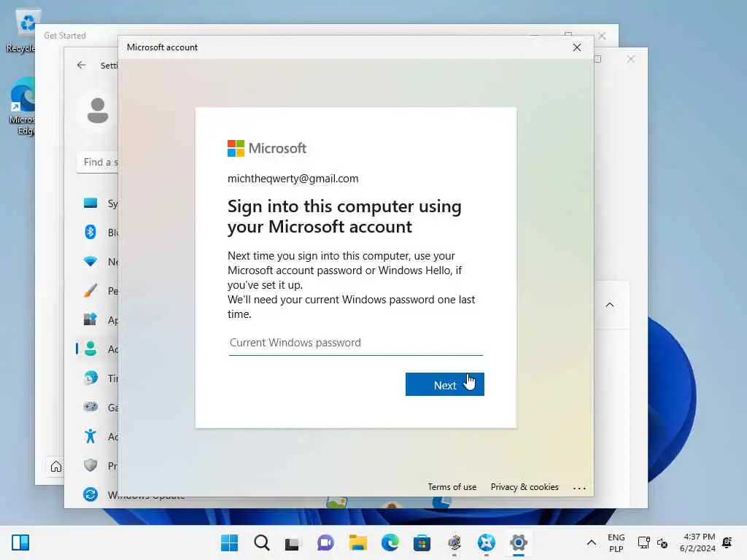747x560 pixels.
Task: Open the three-dot more options menu
Action: pyautogui.click(x=579, y=488)
